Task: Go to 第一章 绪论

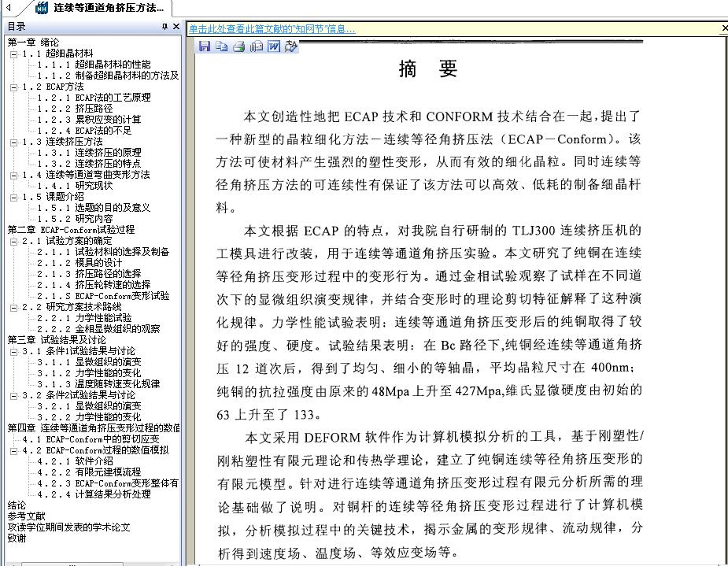Action: pos(33,43)
